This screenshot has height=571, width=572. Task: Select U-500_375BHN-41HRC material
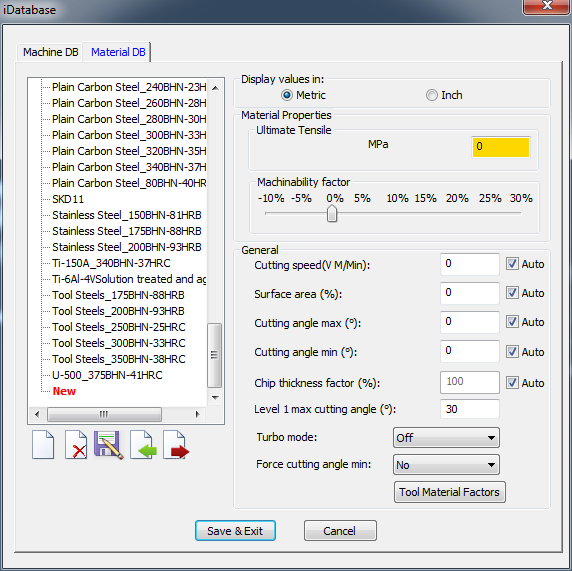click(x=107, y=375)
